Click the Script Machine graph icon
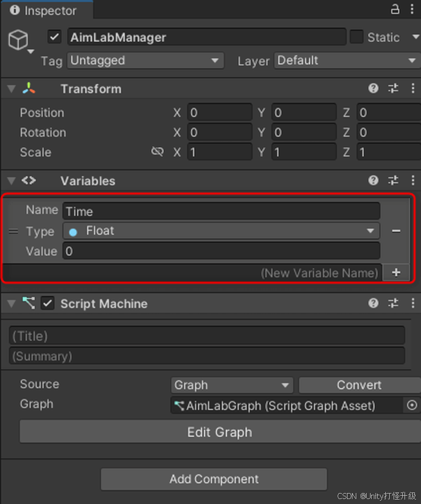 click(x=29, y=303)
